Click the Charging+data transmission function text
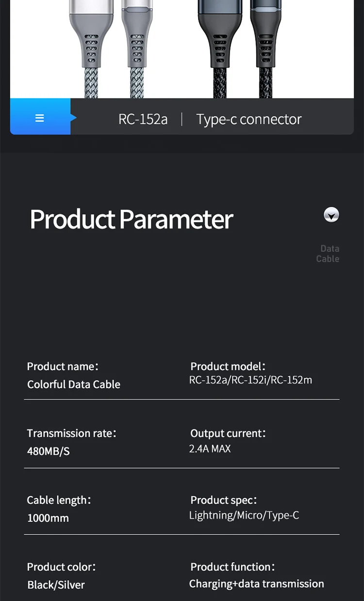 click(256, 584)
